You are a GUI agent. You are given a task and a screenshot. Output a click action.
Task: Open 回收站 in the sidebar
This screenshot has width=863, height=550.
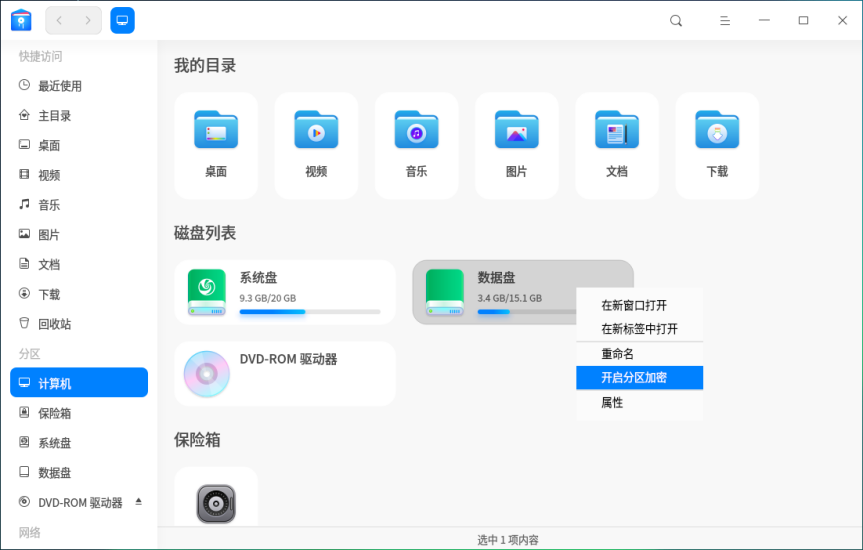click(x=79, y=324)
